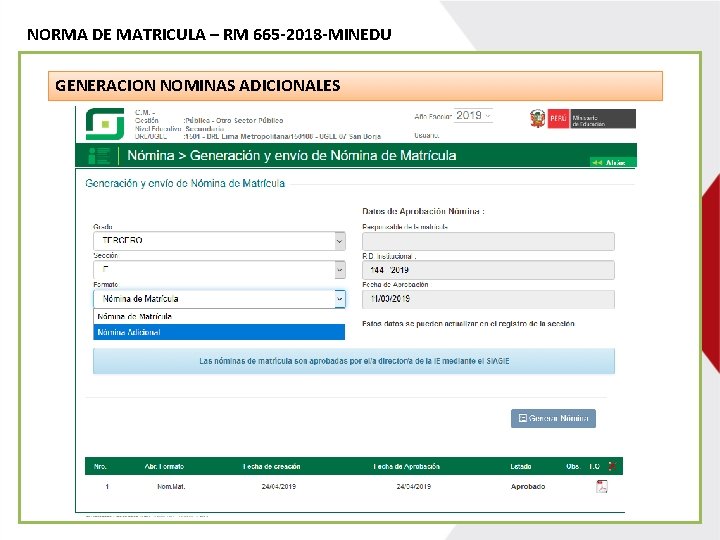Viewport: 720px width, 540px height.
Task: Click the red X icon in table header
Action: point(612,466)
